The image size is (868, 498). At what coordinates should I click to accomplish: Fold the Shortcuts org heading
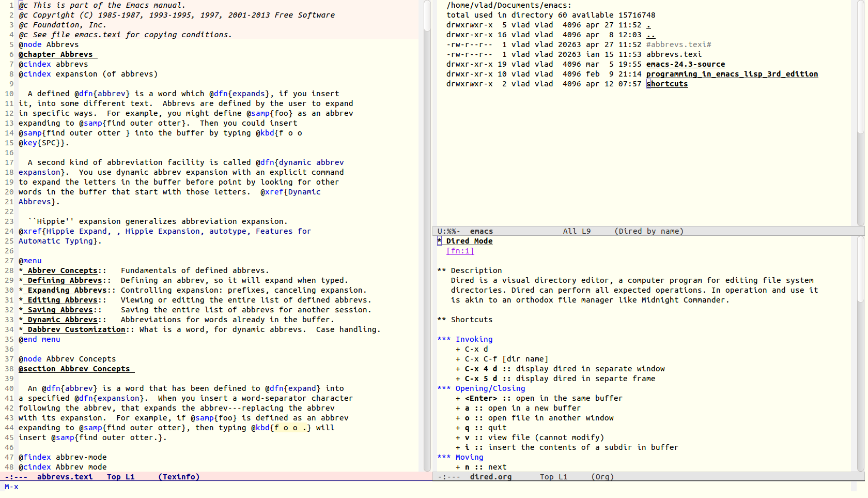click(464, 320)
